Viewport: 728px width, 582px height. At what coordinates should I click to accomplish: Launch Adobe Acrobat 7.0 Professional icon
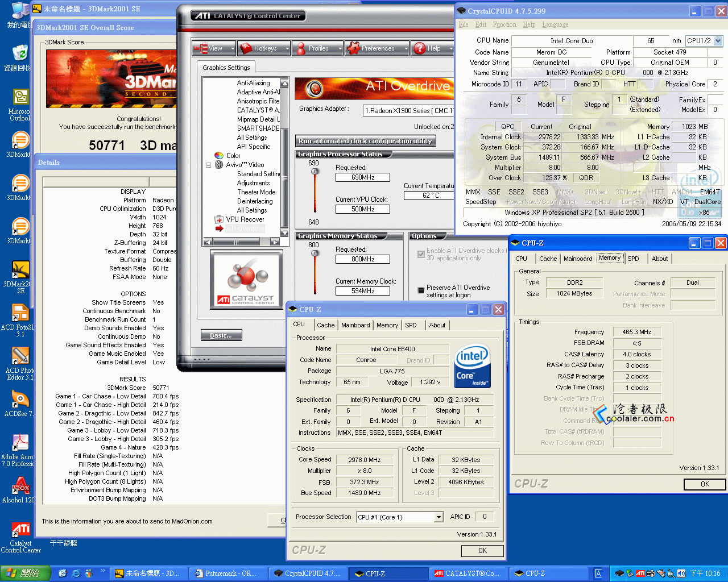coord(20,442)
